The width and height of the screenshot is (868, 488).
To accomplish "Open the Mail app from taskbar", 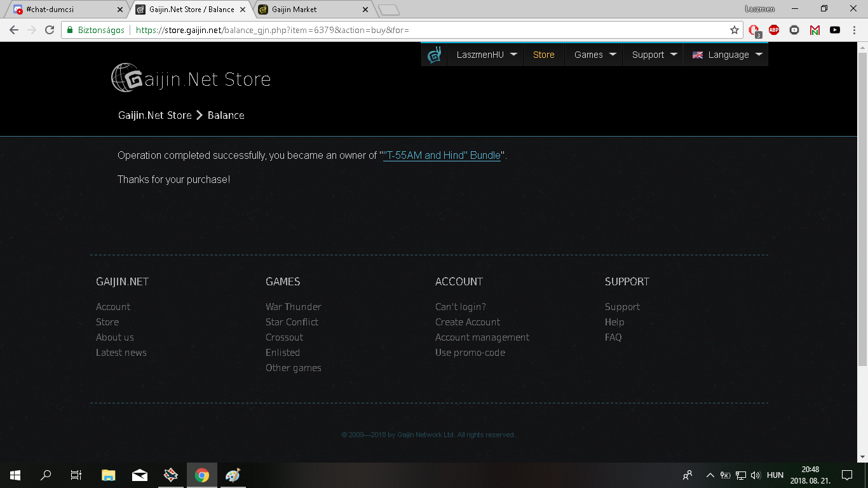I will pos(140,475).
